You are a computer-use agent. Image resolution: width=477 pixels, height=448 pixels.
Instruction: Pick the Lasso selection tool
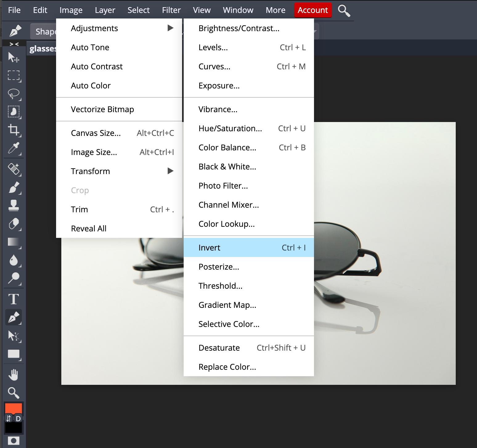pos(14,94)
